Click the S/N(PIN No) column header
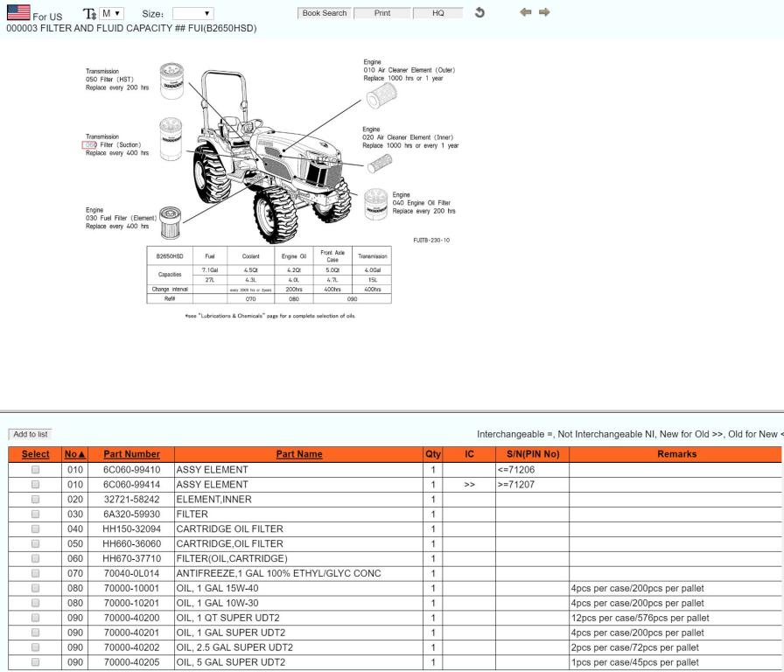784x672 pixels. 533,454
